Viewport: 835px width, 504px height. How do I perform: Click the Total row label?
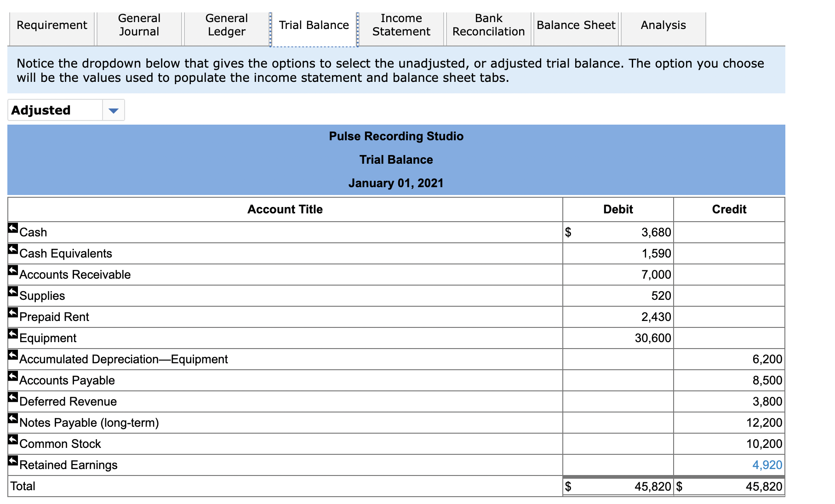coord(23,486)
